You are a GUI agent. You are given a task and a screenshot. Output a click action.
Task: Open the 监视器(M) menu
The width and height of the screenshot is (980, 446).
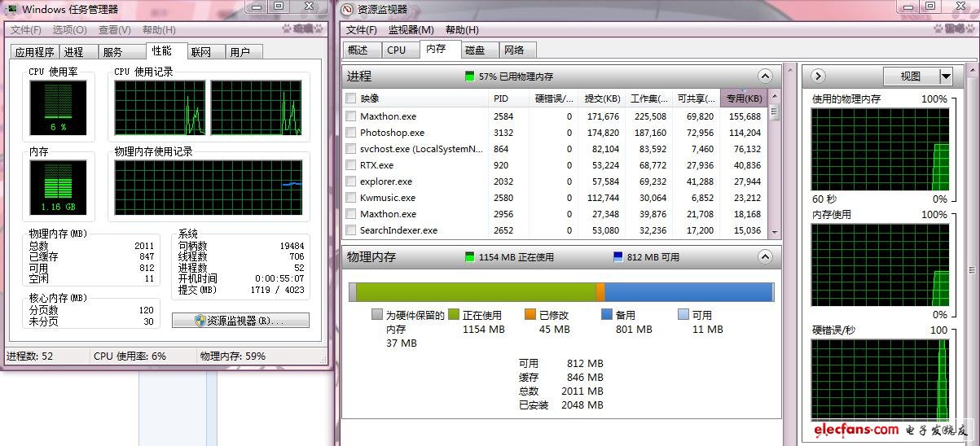click(411, 30)
